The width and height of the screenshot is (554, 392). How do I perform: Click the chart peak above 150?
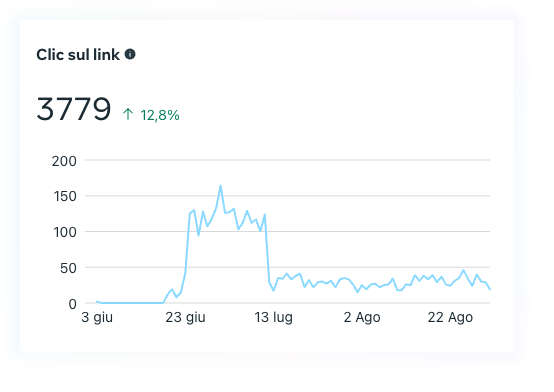(x=220, y=186)
